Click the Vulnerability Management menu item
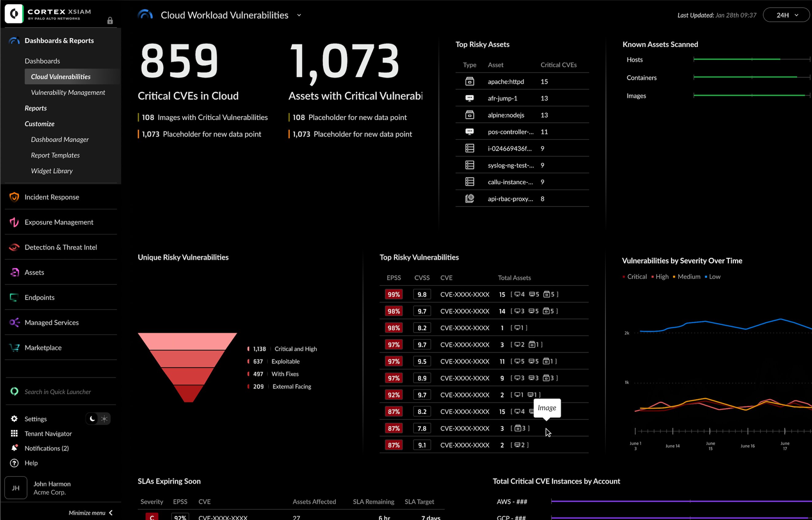 coord(68,92)
